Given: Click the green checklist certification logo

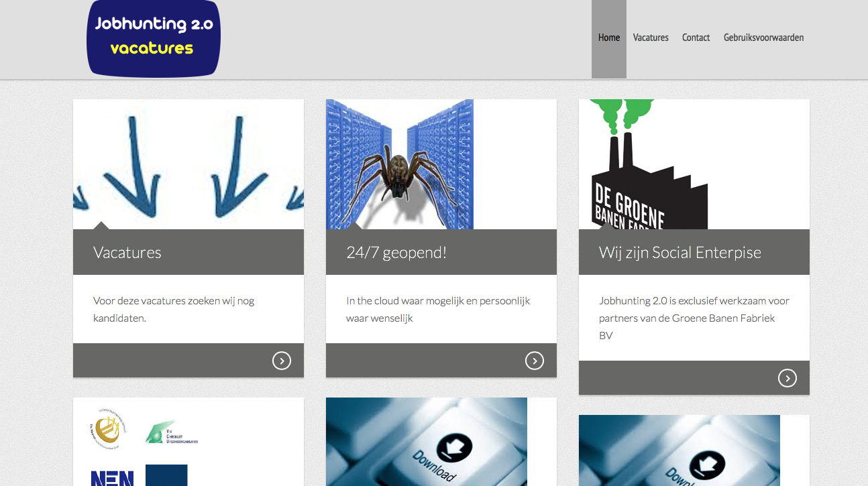Looking at the screenshot, I should pyautogui.click(x=171, y=432).
